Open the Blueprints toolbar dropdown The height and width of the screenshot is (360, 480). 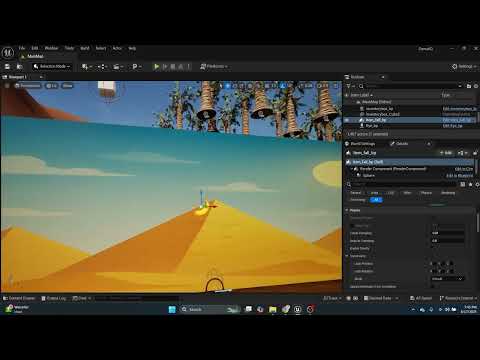(x=102, y=67)
